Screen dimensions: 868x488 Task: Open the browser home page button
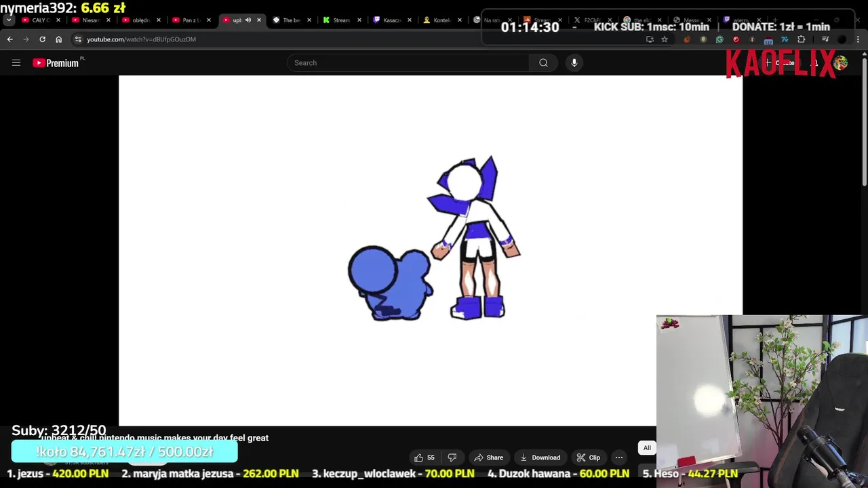(58, 39)
